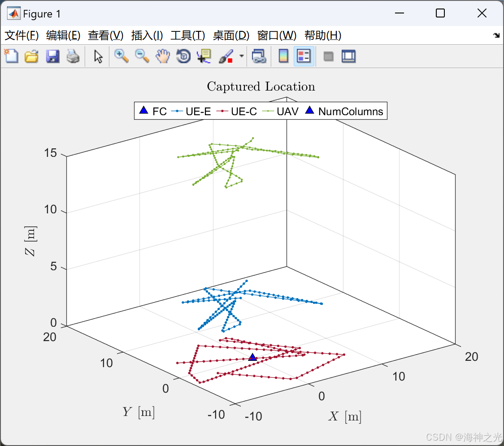Enable the Pan hand tool
The width and height of the screenshot is (504, 446).
(x=163, y=56)
